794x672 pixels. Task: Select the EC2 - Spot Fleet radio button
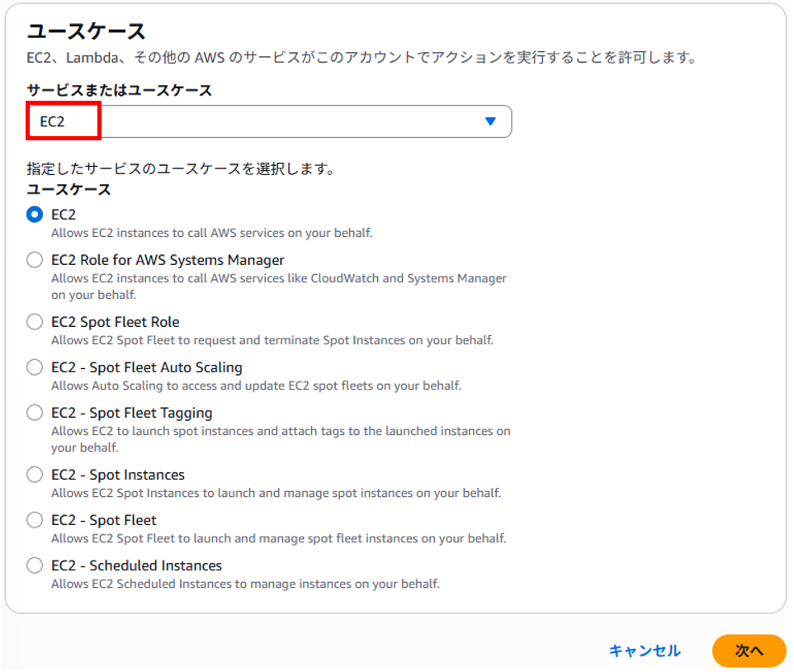coord(35,520)
